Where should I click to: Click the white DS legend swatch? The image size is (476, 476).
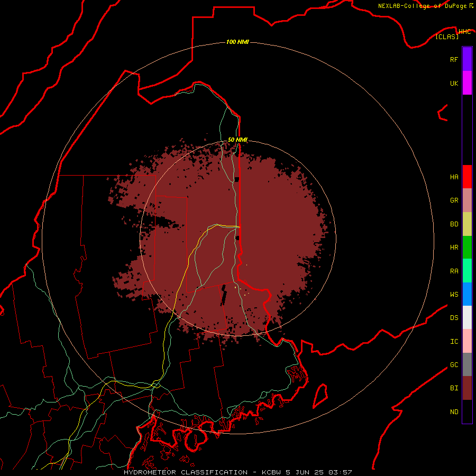pyautogui.click(x=467, y=317)
